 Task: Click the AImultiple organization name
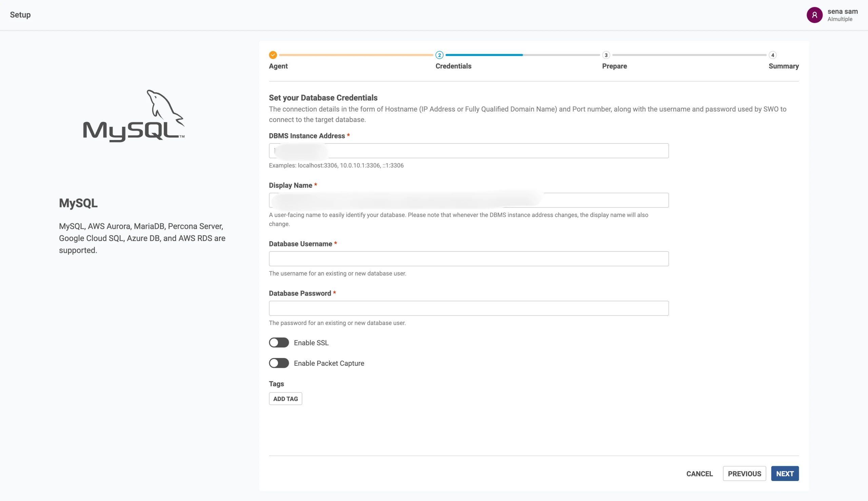[x=840, y=19]
